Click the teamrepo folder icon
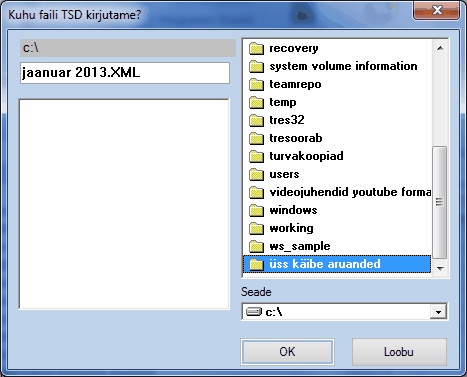The width and height of the screenshot is (467, 377). (256, 85)
